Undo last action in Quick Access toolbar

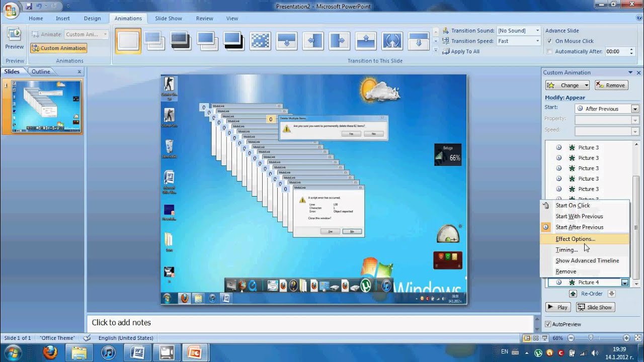coord(39,6)
